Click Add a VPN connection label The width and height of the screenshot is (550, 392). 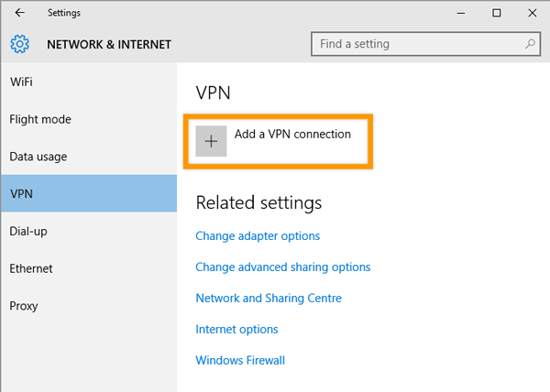click(292, 134)
